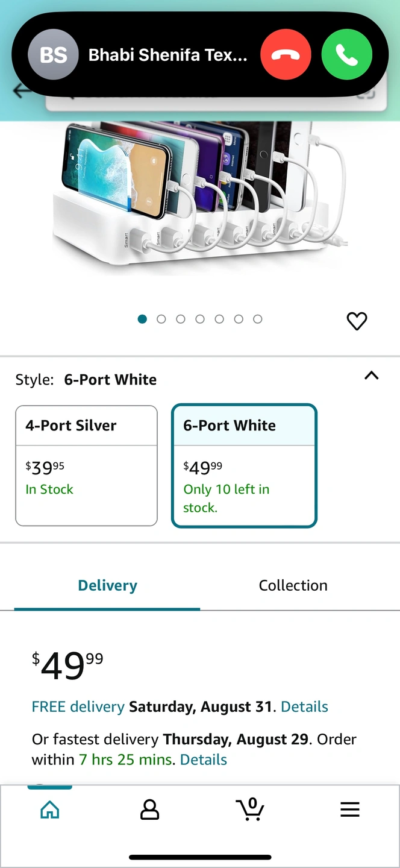Open the account profile icon
This screenshot has width=400, height=868.
coord(149,810)
